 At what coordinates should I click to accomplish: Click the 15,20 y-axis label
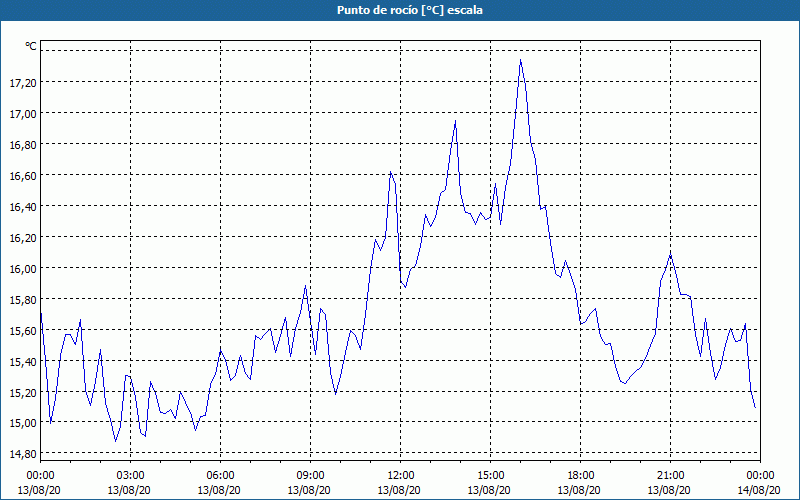(x=23, y=392)
